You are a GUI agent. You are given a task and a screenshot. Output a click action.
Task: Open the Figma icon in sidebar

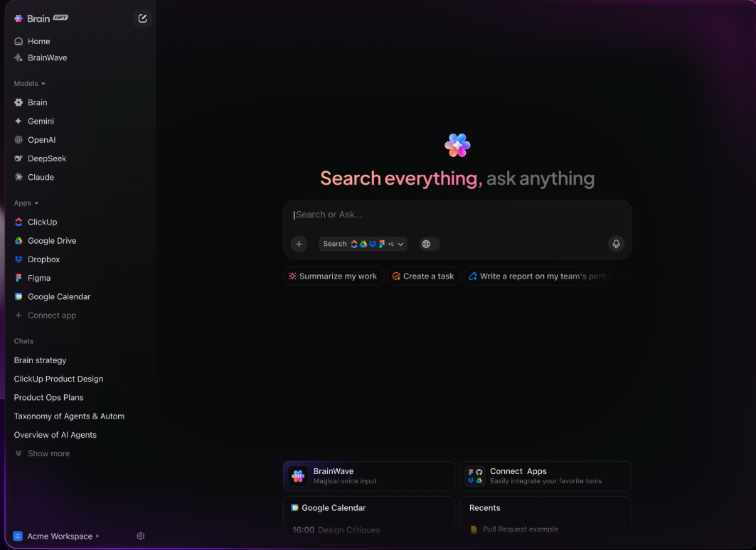(18, 278)
